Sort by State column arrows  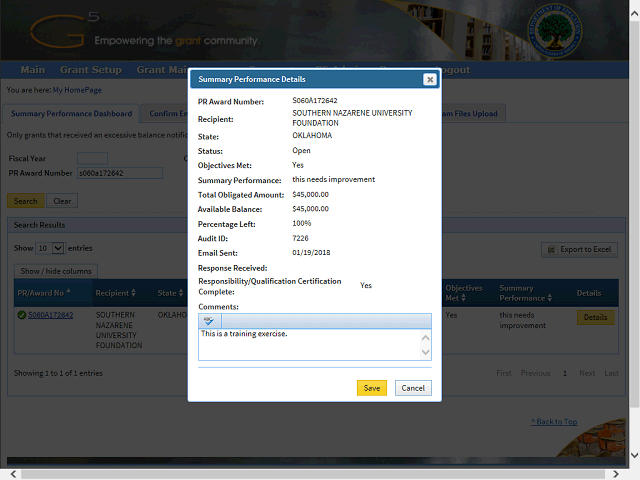coord(181,293)
